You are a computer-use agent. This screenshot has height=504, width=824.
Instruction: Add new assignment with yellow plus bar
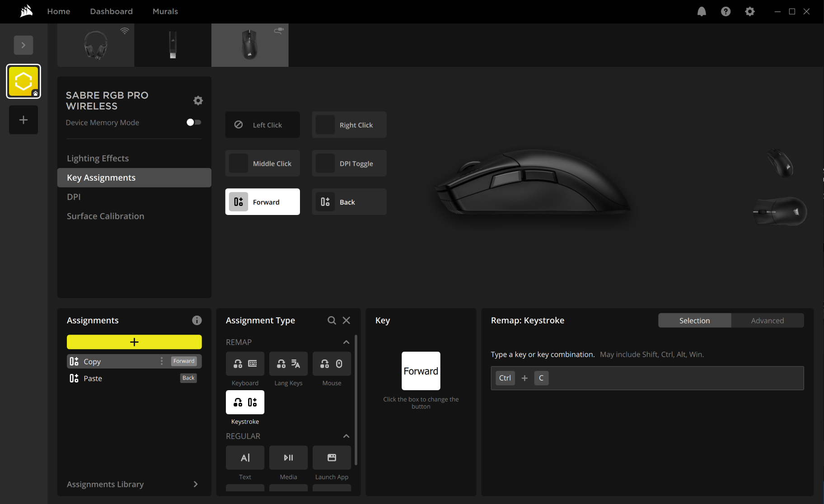pos(134,342)
